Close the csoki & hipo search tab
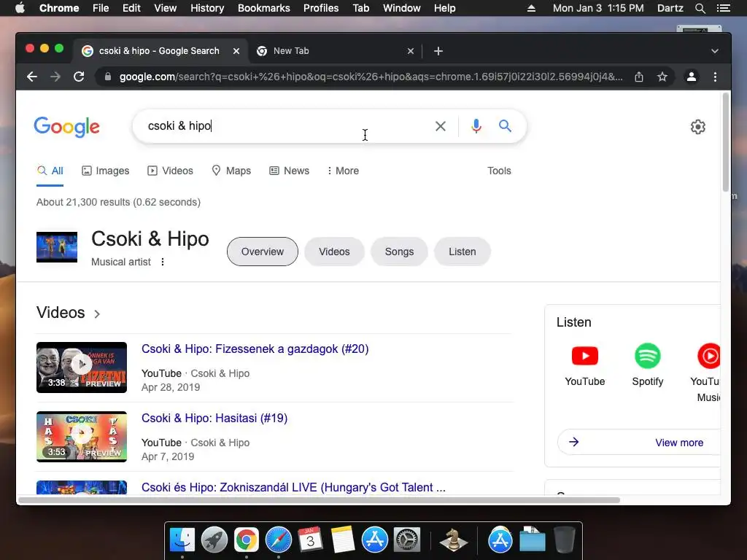The height and width of the screenshot is (560, 747). coord(236,51)
